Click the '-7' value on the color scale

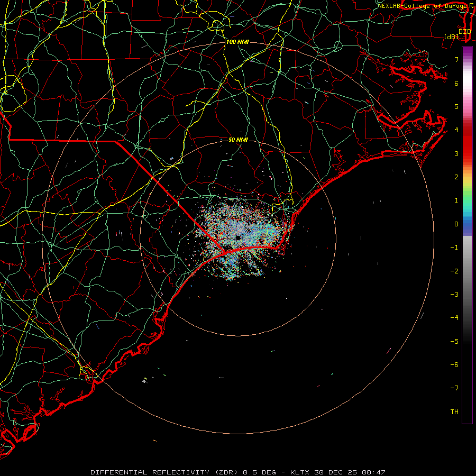click(x=454, y=388)
